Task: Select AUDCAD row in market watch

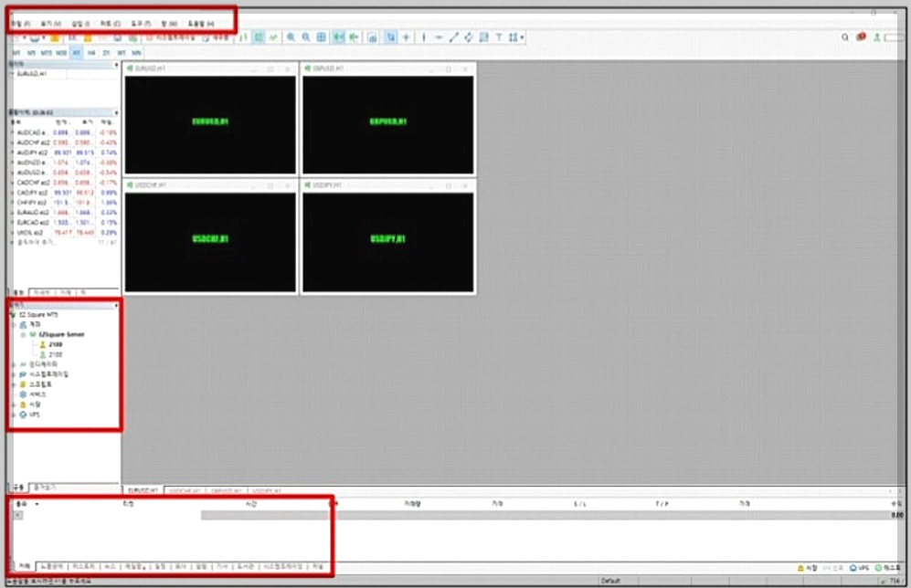Action: click(64, 133)
